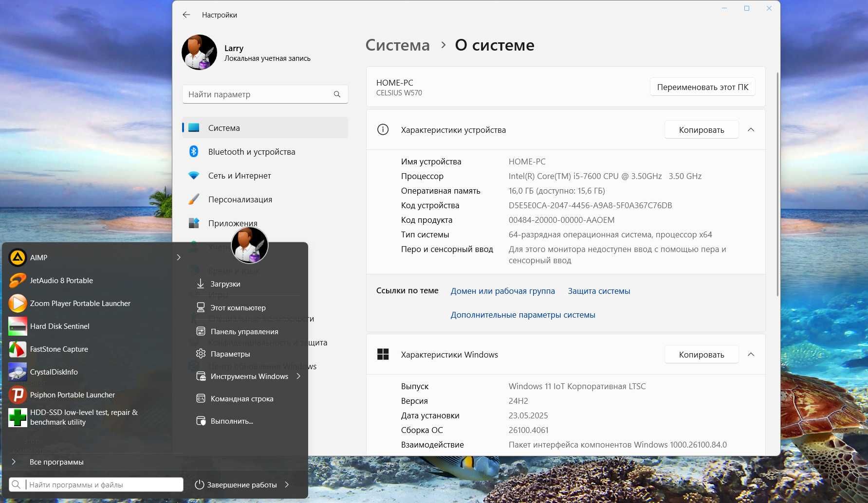This screenshot has height=503, width=868.
Task: Collapse Характеристики Windows section chevron
Action: 751,354
